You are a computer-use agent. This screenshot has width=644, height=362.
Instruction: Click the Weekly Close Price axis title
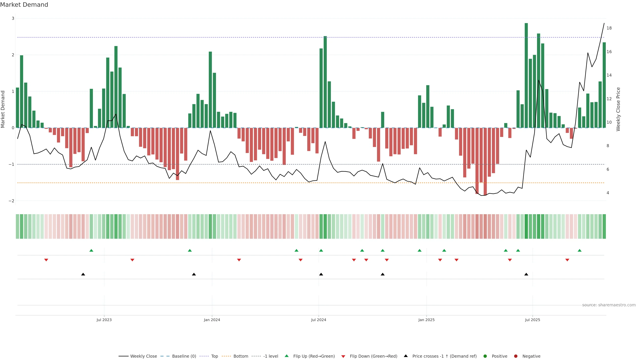[618, 109]
